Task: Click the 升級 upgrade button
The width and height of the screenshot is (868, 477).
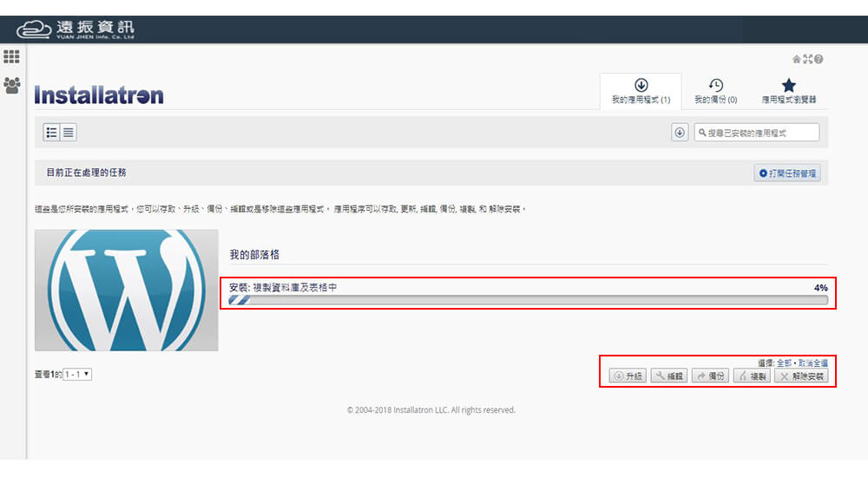Action: [628, 376]
